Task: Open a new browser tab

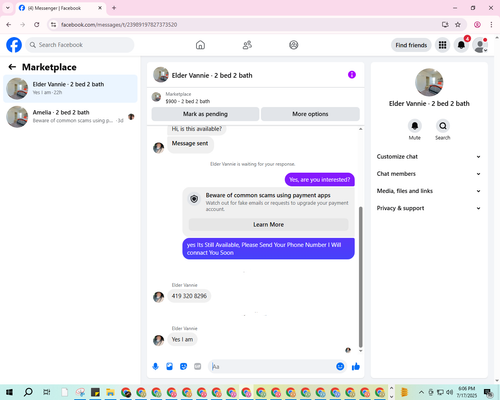Action: pos(114,8)
